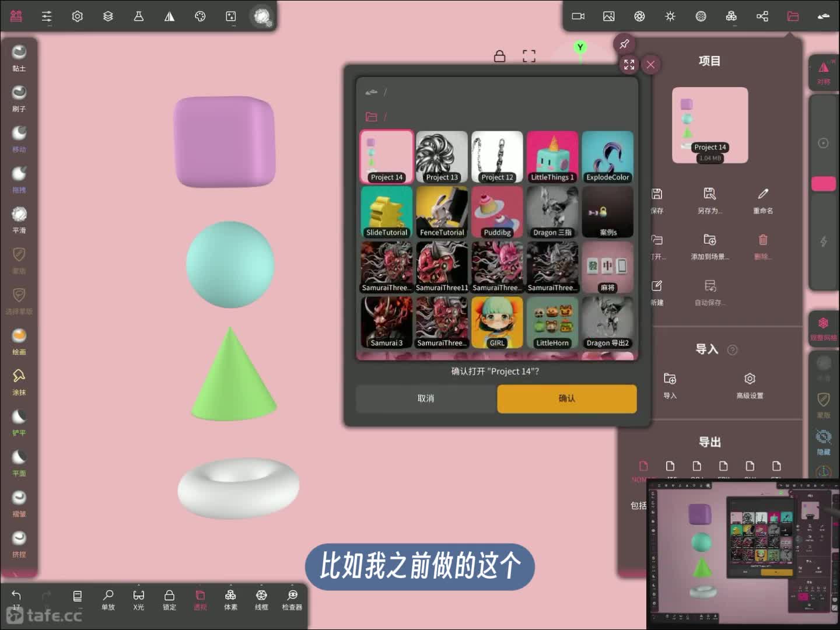840x630 pixels.
Task: Click the import help question mark icon
Action: [x=732, y=350]
